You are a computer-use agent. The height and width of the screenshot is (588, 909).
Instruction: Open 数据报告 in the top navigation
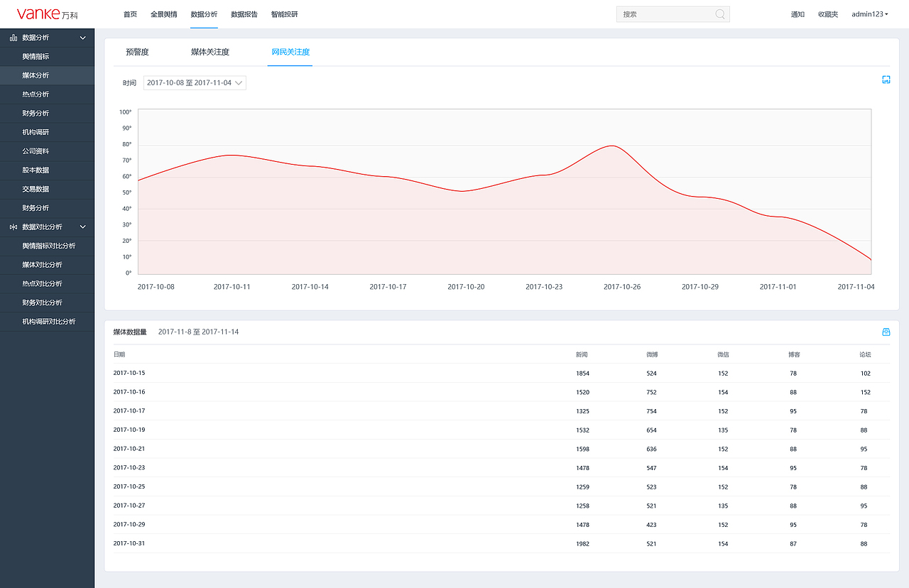[244, 14]
